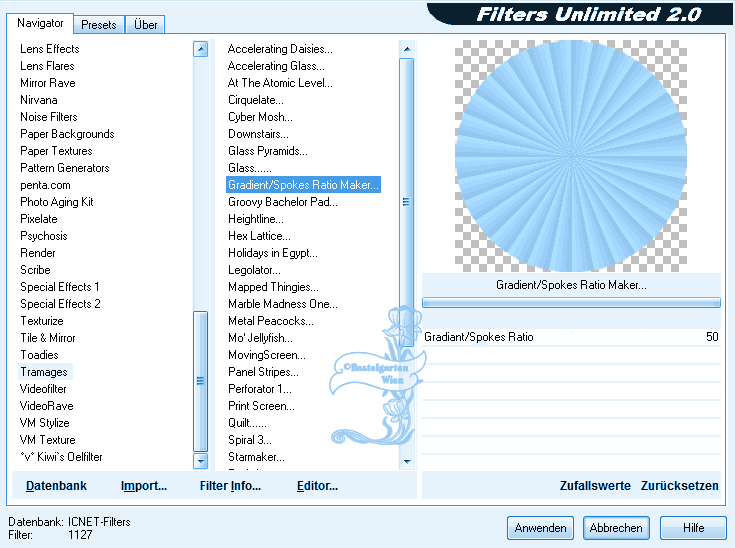Select Texturize category
Image resolution: width=735 pixels, height=548 pixels.
pos(42,321)
